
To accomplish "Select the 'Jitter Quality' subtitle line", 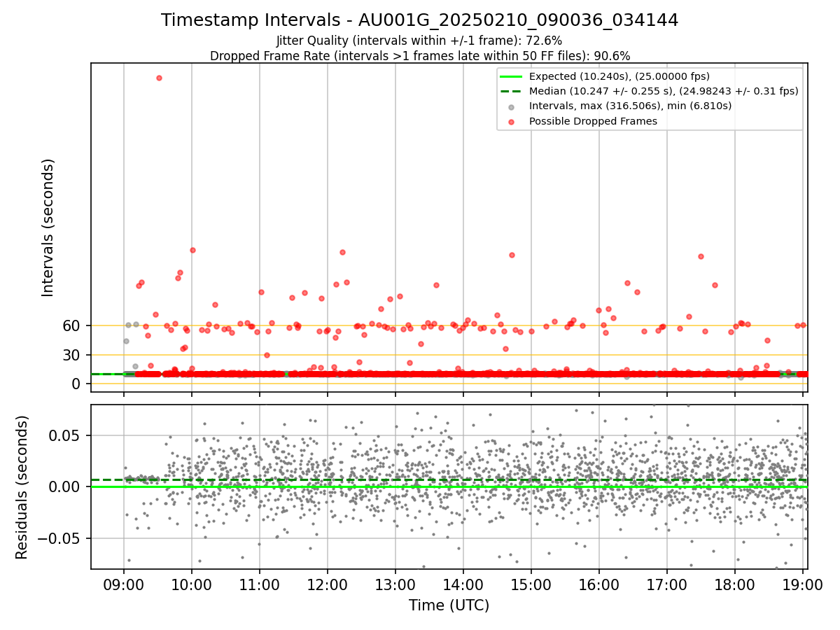I will pyautogui.click(x=419, y=41).
